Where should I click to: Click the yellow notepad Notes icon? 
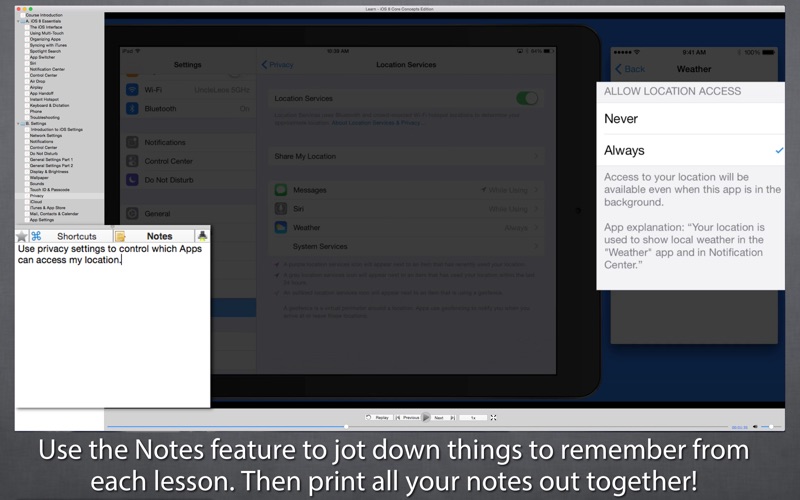click(120, 236)
